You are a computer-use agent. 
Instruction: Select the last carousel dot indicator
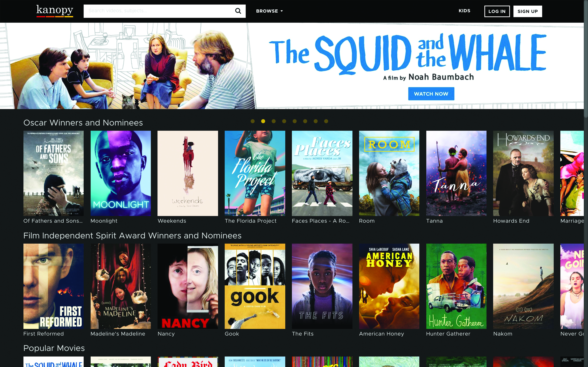(x=326, y=121)
